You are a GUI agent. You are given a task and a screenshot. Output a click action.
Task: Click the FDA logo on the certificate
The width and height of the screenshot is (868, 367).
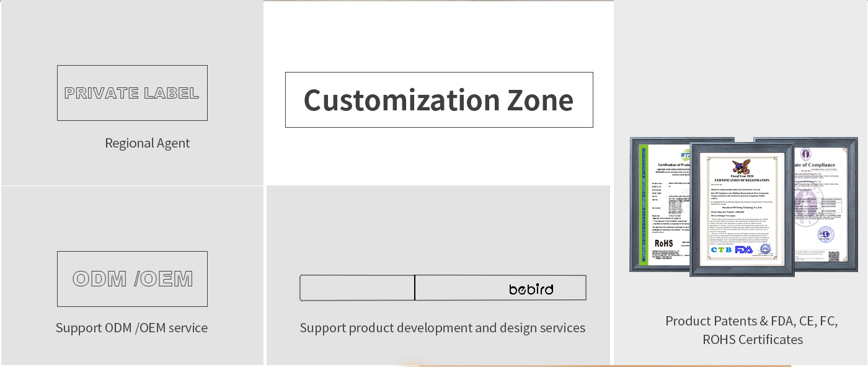[x=744, y=249]
